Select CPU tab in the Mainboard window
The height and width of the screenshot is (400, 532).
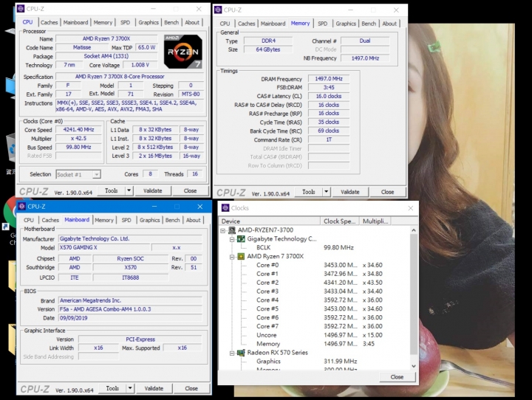[x=29, y=220]
